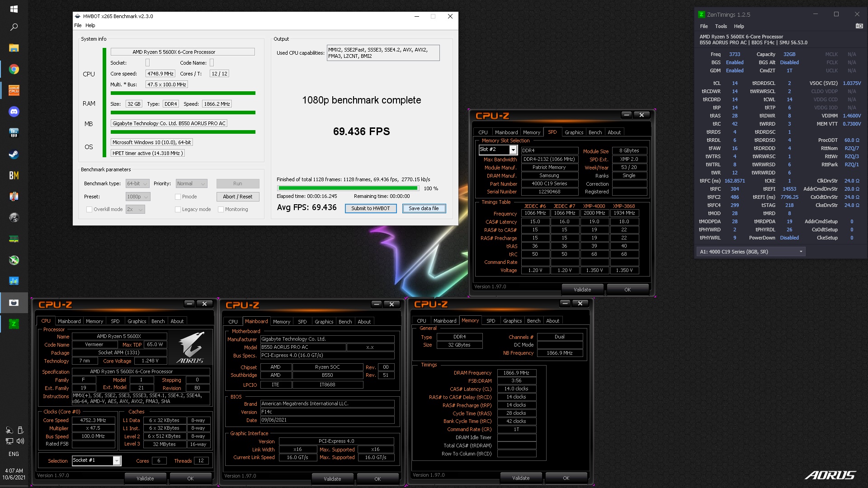Click the volume speaker tray icon
This screenshot has height=488, width=868.
click(20, 441)
